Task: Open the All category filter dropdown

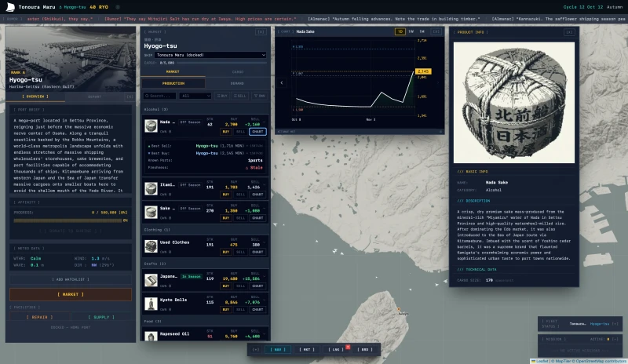Action: point(195,96)
